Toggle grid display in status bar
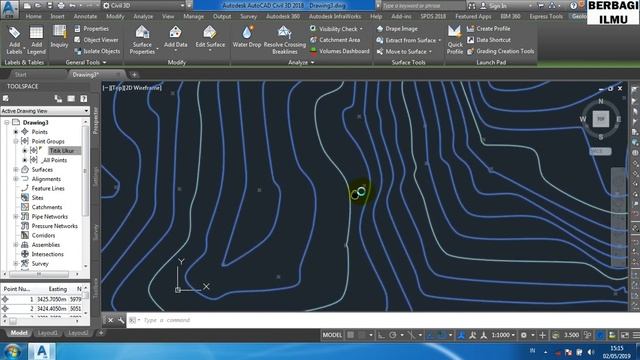The image size is (640, 360). 350,335
